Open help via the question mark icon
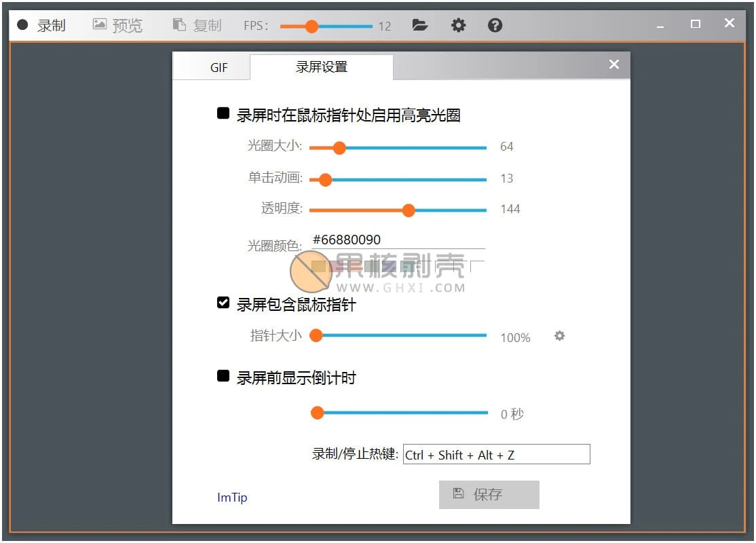Screen dimensions: 756x543 (495, 26)
